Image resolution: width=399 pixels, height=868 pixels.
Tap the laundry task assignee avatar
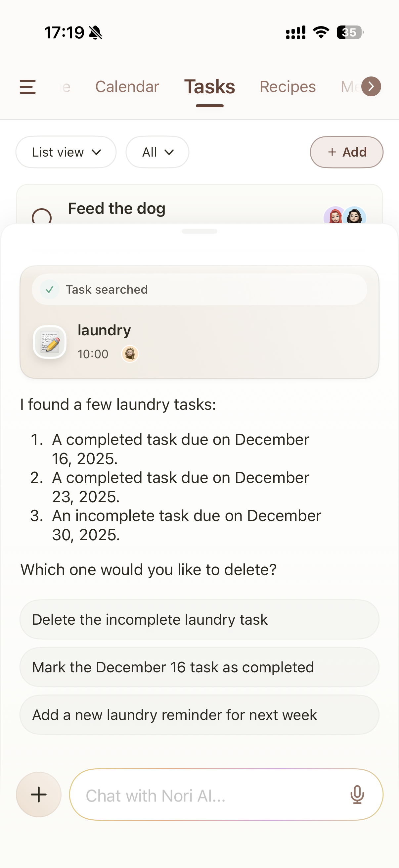[130, 354]
